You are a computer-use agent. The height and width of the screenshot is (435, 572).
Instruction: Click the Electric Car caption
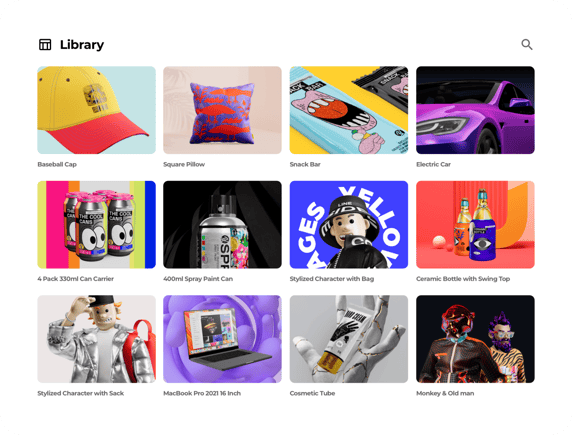(433, 164)
